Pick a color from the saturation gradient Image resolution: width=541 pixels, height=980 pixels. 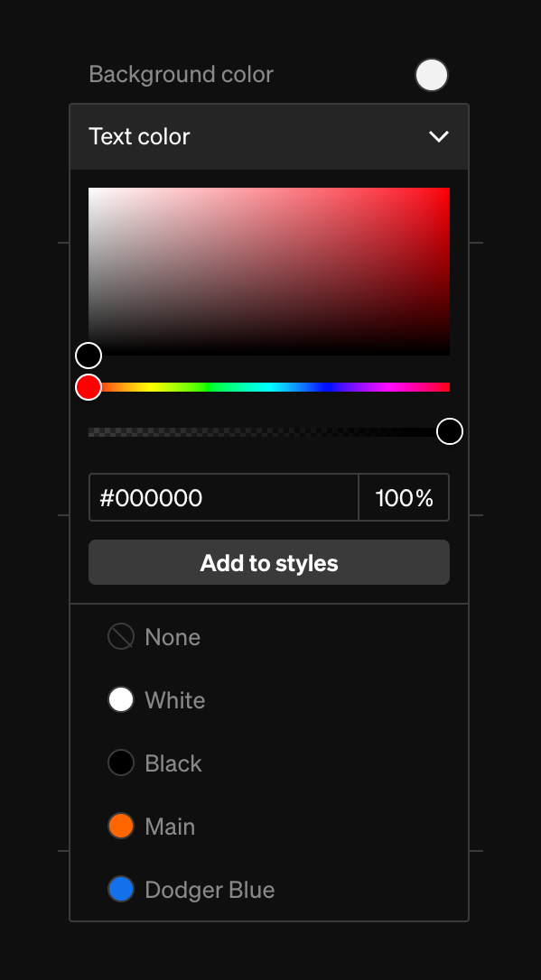(x=269, y=269)
